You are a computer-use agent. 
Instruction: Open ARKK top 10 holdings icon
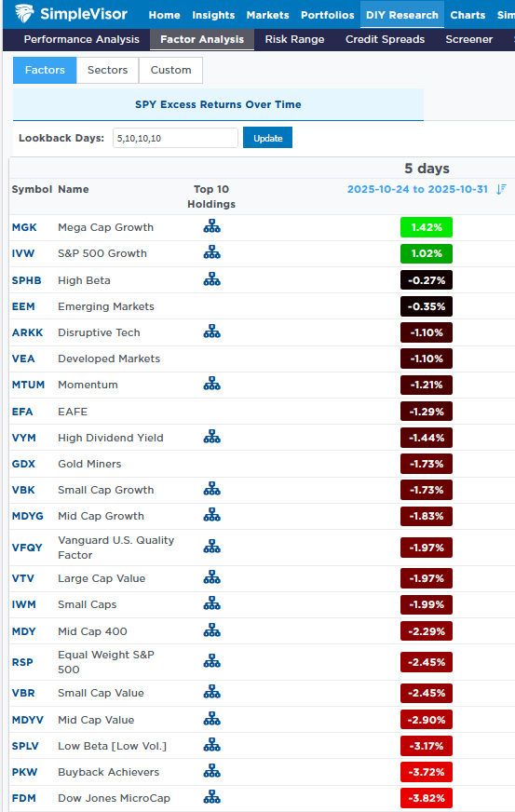(211, 332)
